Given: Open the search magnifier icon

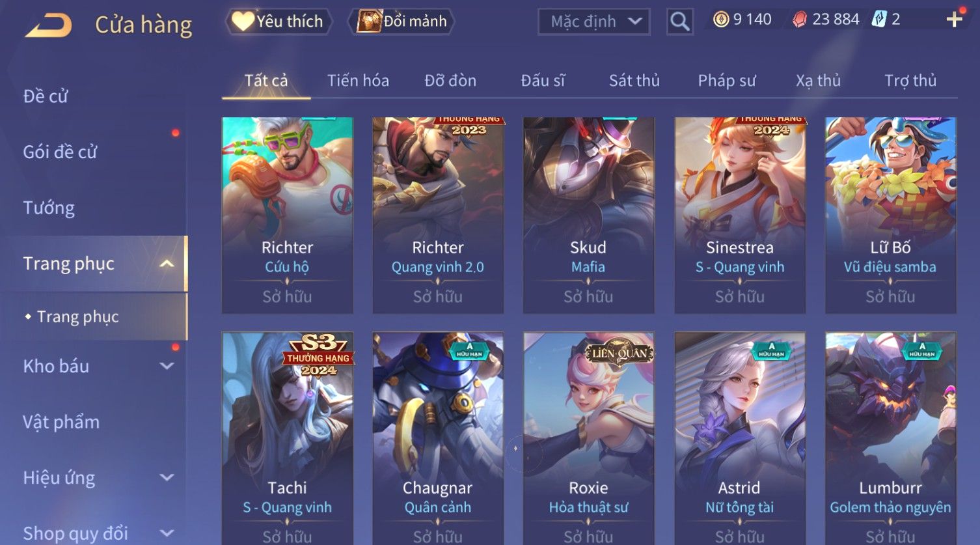Looking at the screenshot, I should pos(680,21).
